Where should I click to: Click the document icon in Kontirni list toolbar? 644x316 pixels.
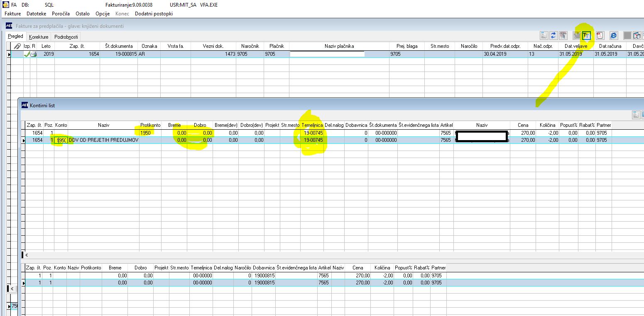point(635,115)
